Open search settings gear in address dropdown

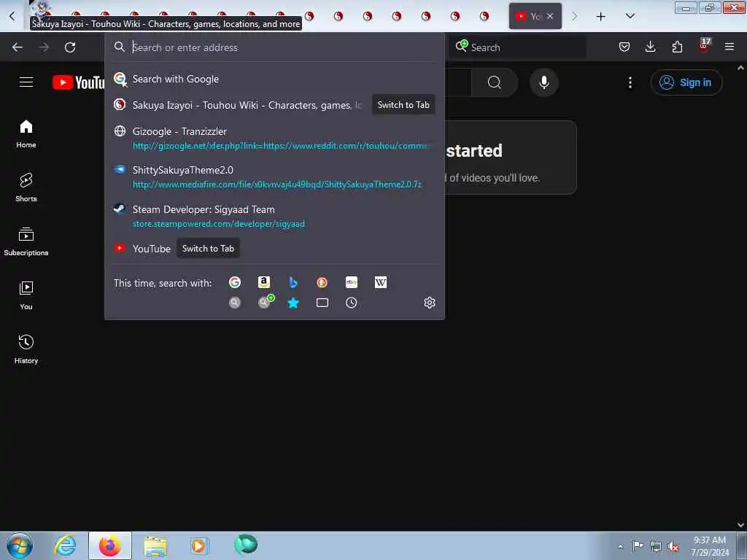pyautogui.click(x=429, y=303)
